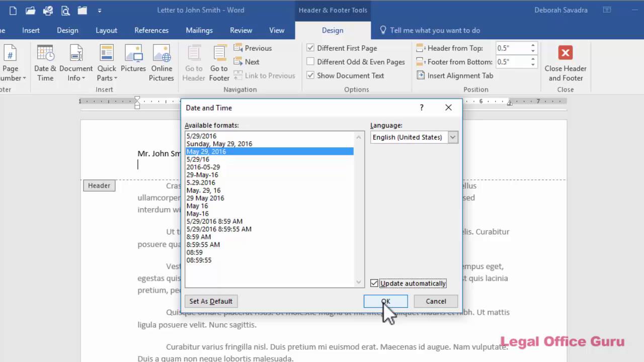The width and height of the screenshot is (644, 362).
Task: Toggle Different First Page checkbox
Action: point(310,48)
